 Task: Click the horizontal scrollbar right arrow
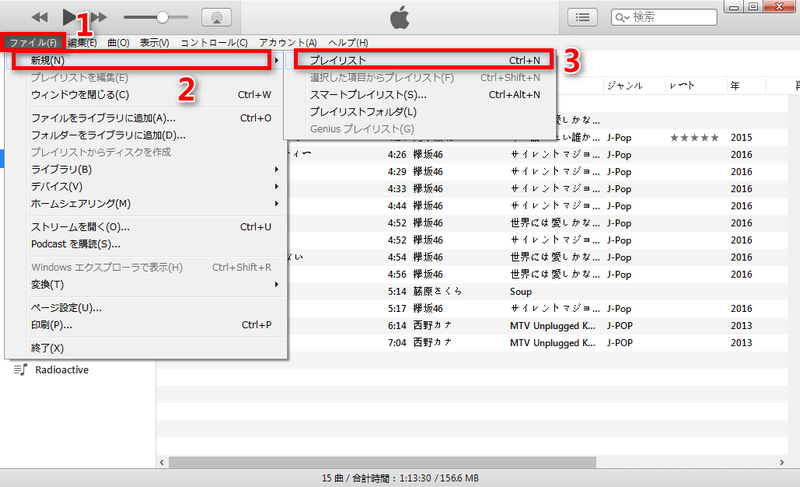pos(782,463)
